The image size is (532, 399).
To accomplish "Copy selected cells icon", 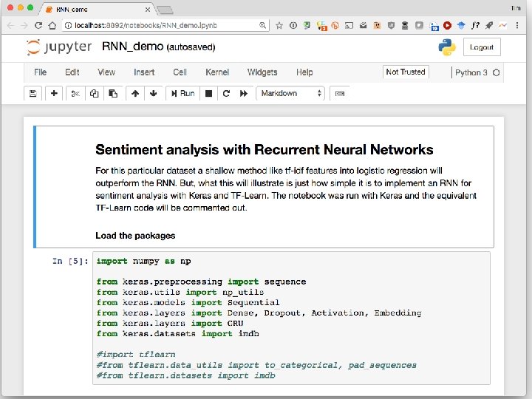I will click(x=94, y=93).
